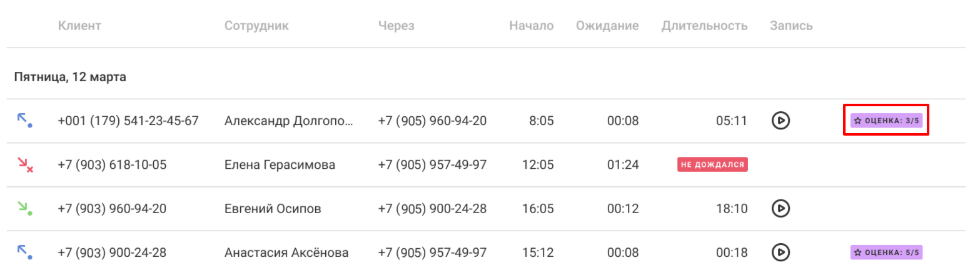
Task: Click the 'Не дождался' status badge
Action: tap(712, 164)
